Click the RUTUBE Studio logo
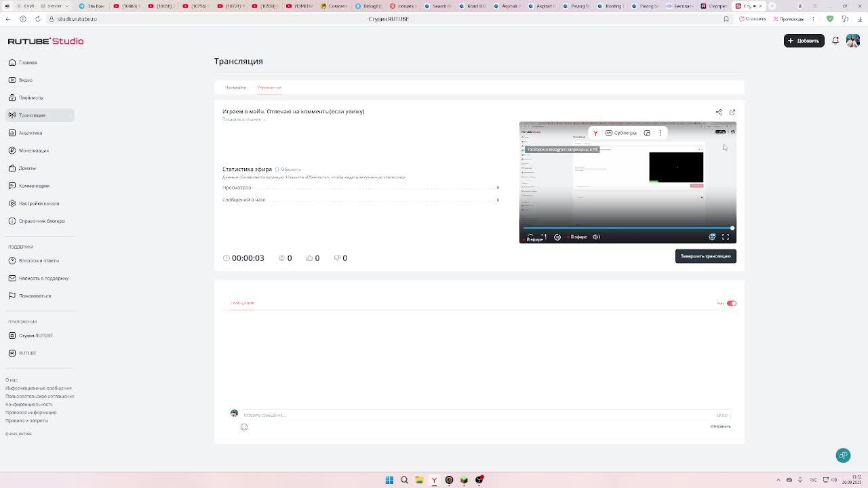Screen dimensions: 868x488 pyautogui.click(x=45, y=41)
